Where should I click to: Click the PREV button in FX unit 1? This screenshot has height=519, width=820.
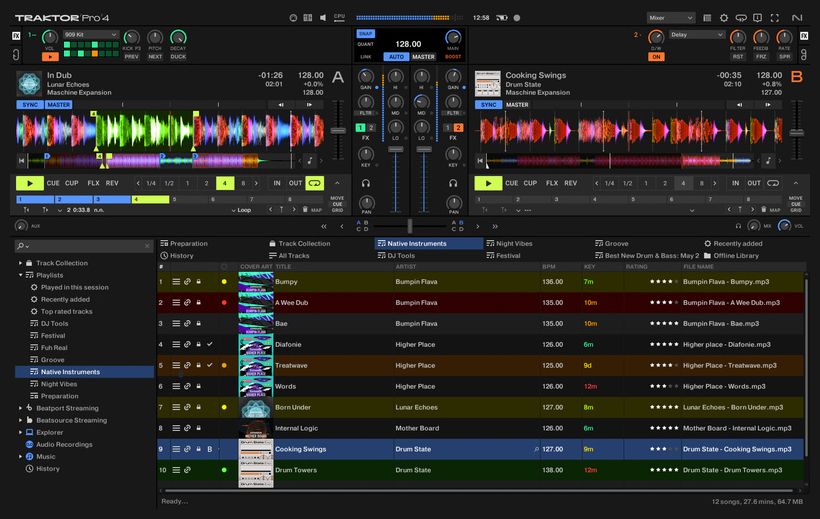(x=132, y=57)
